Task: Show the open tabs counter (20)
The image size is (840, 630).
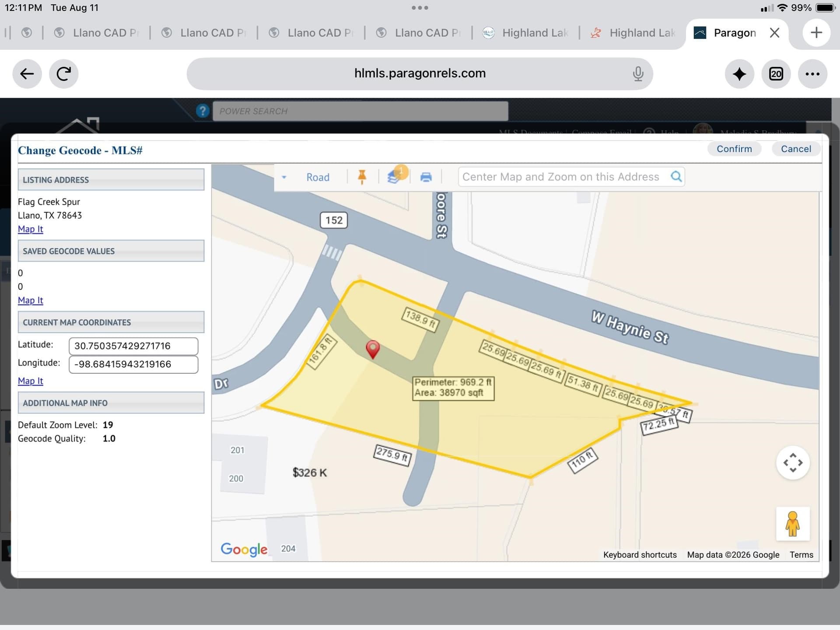Action: pos(776,74)
